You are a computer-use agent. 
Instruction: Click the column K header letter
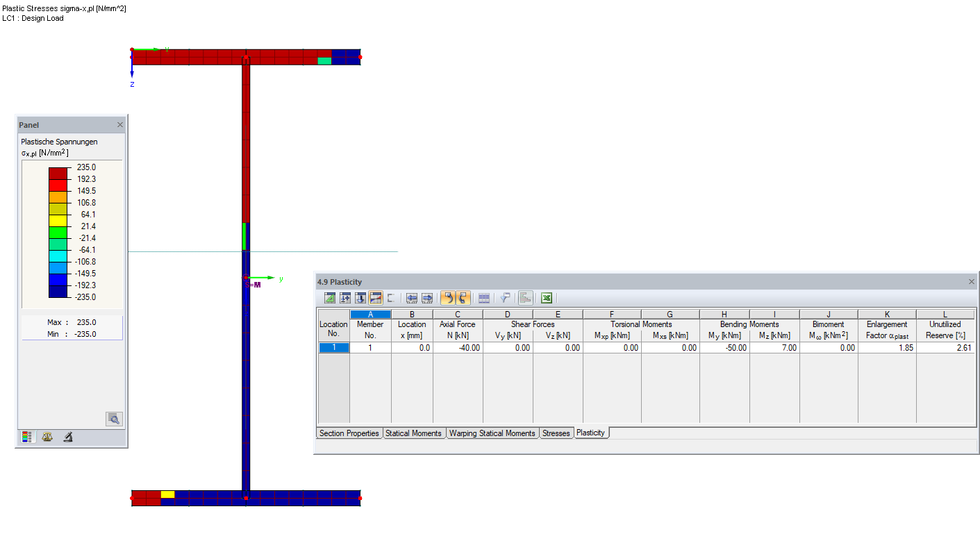tap(887, 315)
